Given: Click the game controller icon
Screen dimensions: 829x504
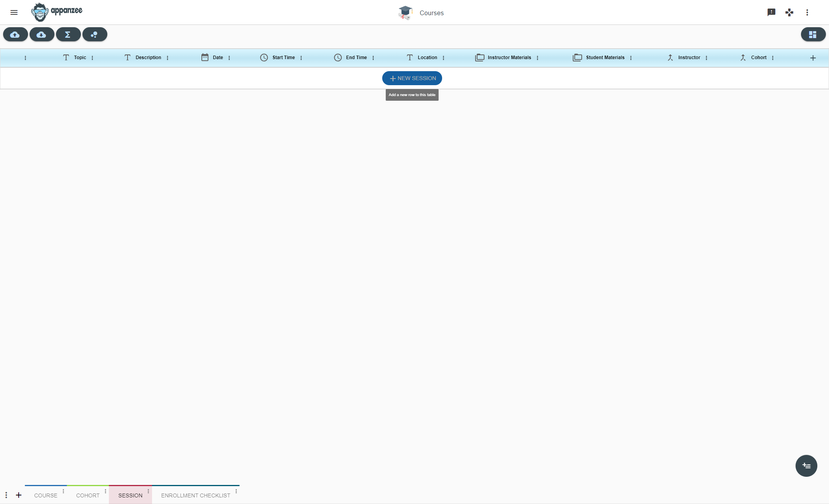Looking at the screenshot, I should pos(789,12).
